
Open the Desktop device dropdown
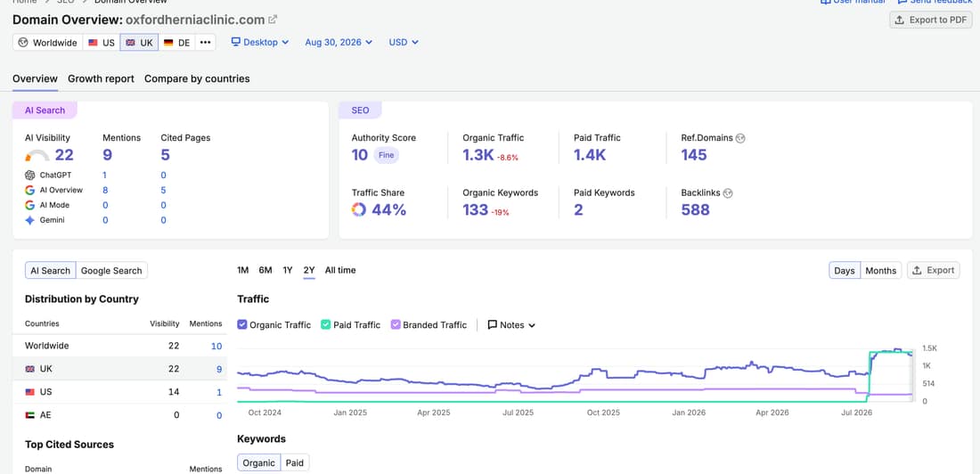[x=260, y=43]
